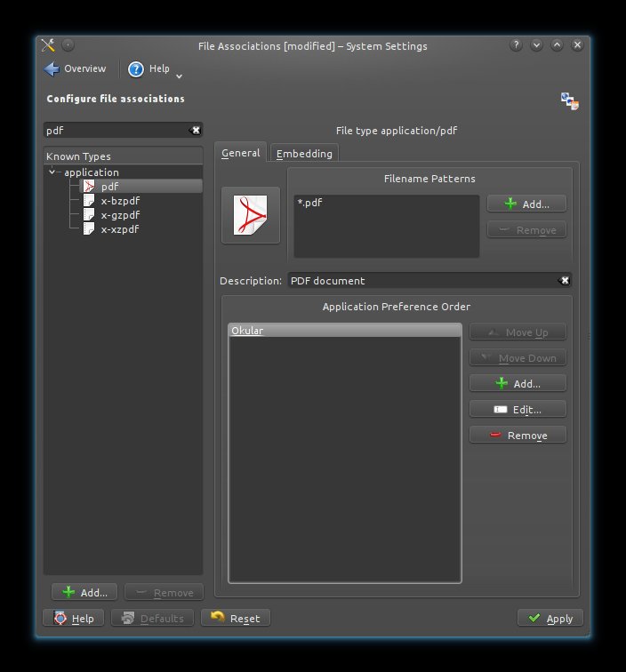
Task: Reset the file association changes
Action: coord(236,618)
